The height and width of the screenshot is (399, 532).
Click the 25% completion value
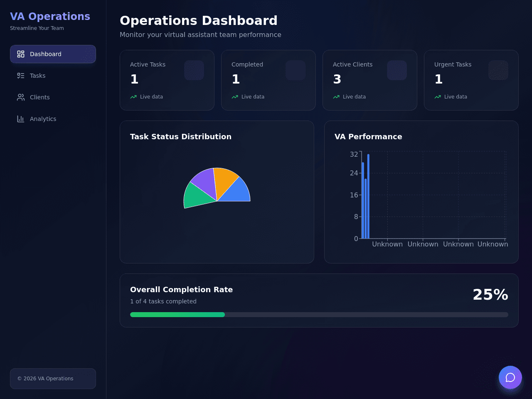pos(490,295)
